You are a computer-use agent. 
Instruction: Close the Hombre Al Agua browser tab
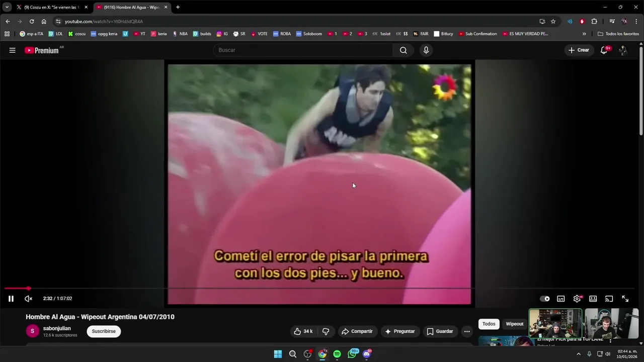coord(166,7)
